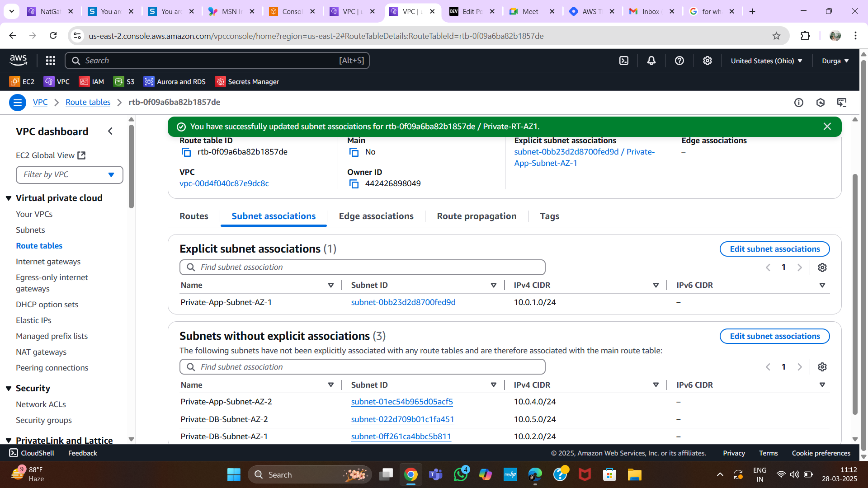The height and width of the screenshot is (488, 868).
Task: Switch to the Routes tab
Action: point(194,216)
